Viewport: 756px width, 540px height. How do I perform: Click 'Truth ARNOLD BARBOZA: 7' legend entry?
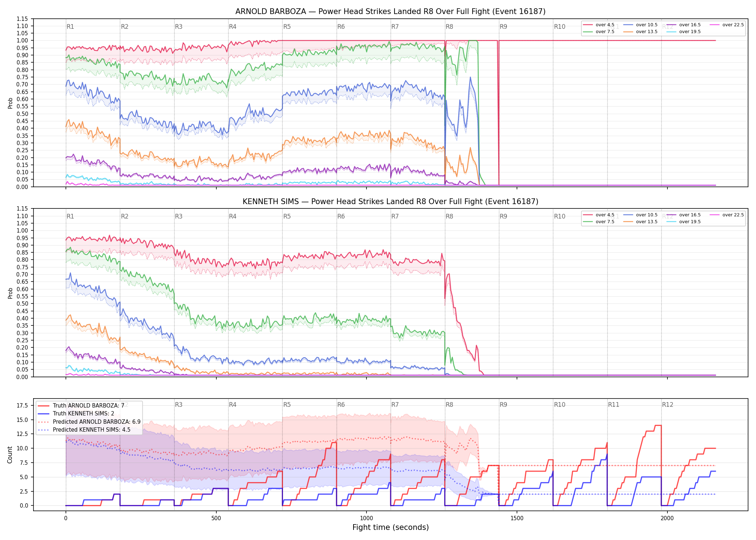coord(81,406)
